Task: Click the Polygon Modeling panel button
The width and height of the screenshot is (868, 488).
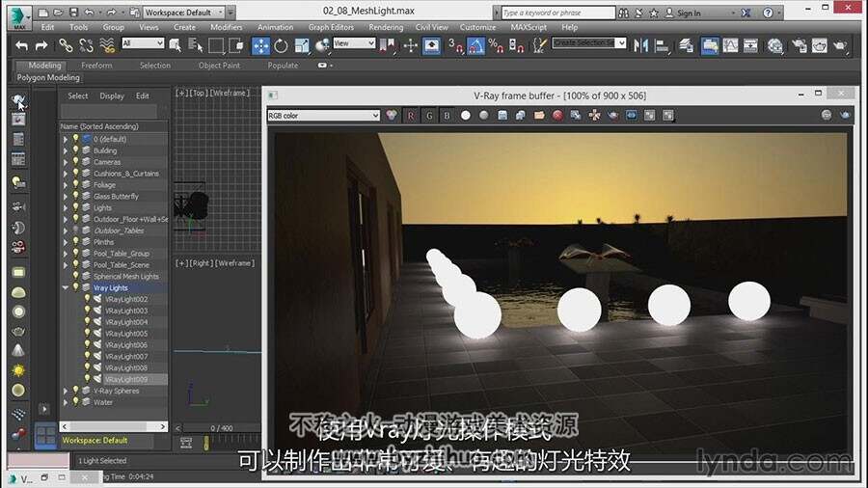Action: 48,77
